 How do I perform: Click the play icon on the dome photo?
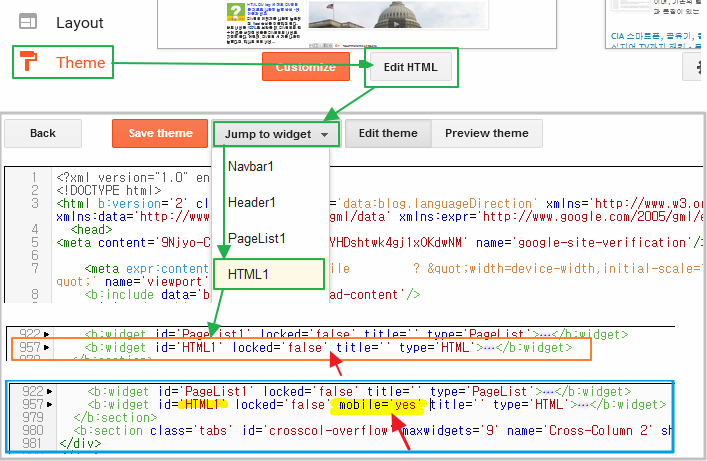point(396,24)
